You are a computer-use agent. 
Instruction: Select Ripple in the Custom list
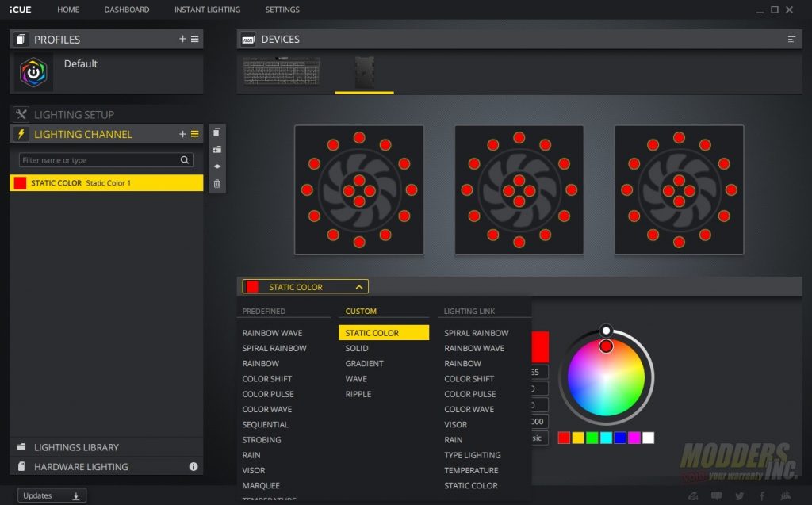[358, 394]
